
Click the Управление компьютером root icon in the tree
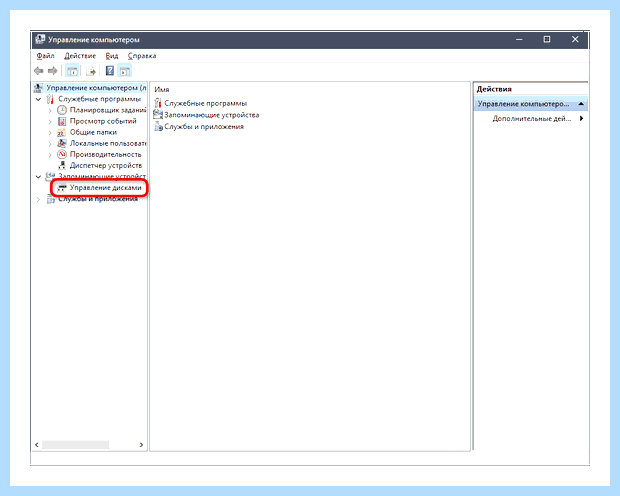point(38,88)
